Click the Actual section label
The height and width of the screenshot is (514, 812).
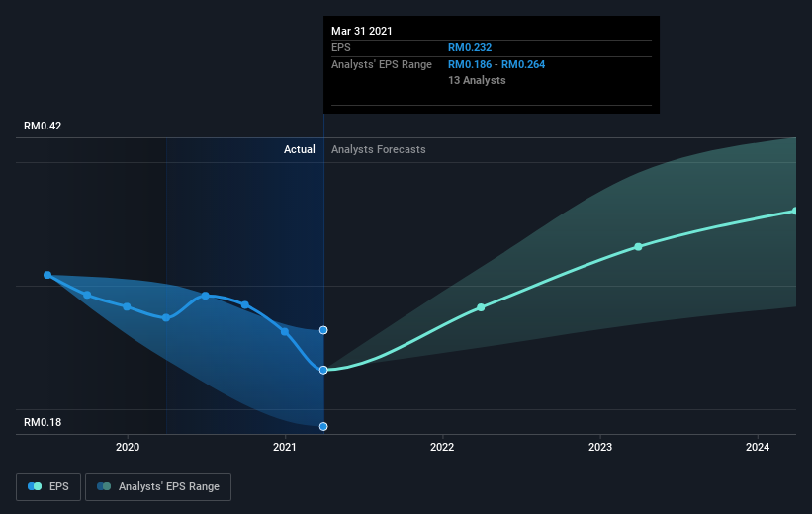300,149
